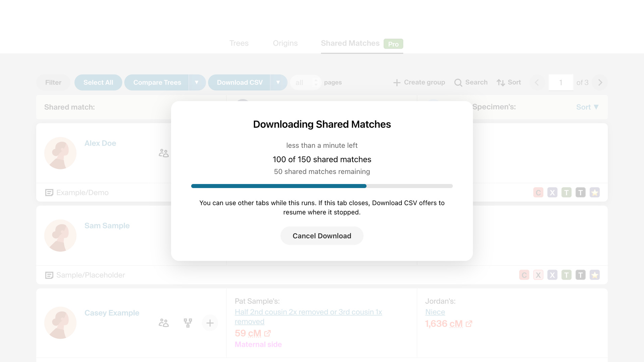Viewport: 644px width, 362px height.
Task: Open Sam Sample's profile name link
Action: pyautogui.click(x=107, y=226)
